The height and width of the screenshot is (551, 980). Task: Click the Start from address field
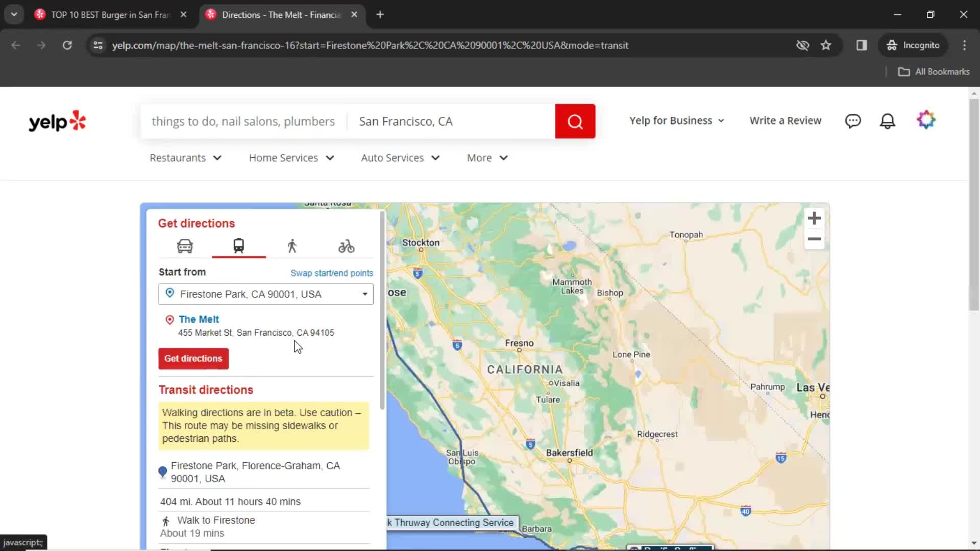click(265, 294)
